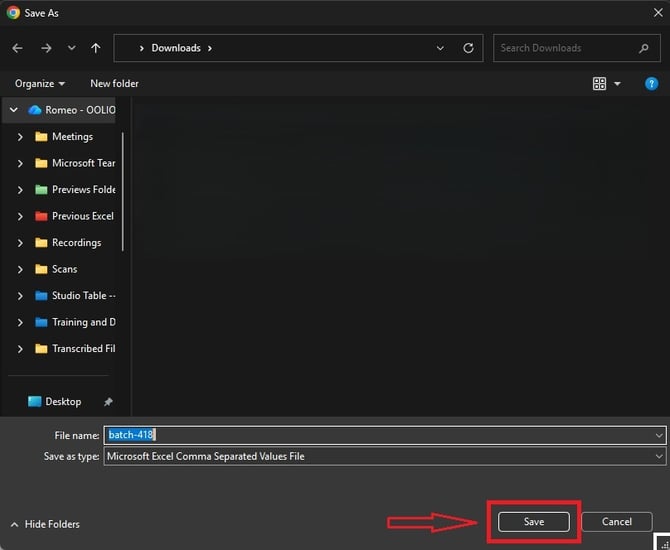Click the forward navigation arrow

(x=46, y=48)
